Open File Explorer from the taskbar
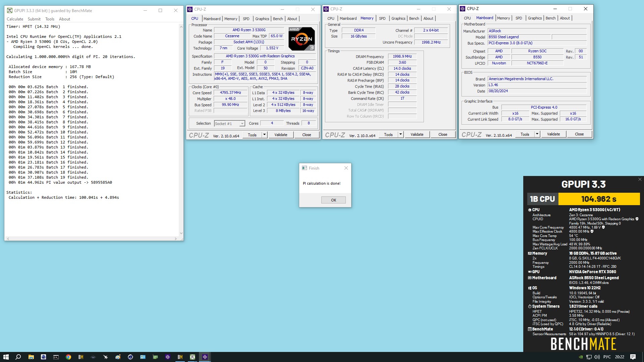The width and height of the screenshot is (644, 362). (x=31, y=357)
